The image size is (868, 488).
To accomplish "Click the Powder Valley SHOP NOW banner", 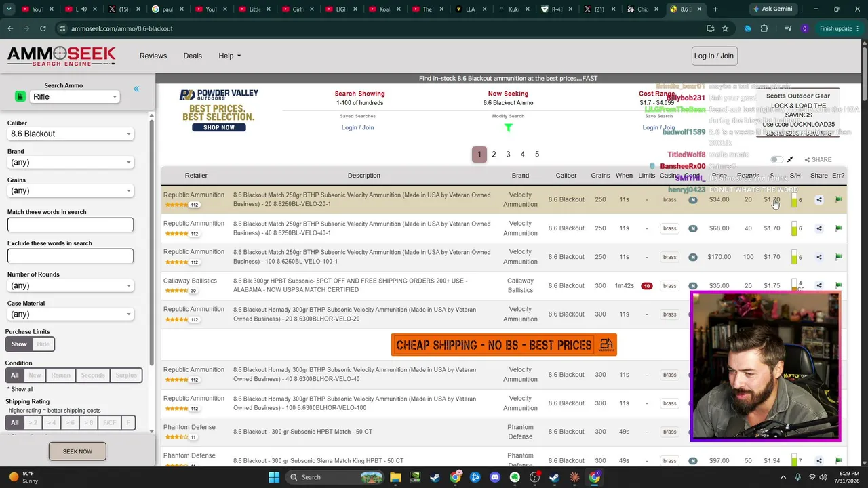I will click(218, 127).
